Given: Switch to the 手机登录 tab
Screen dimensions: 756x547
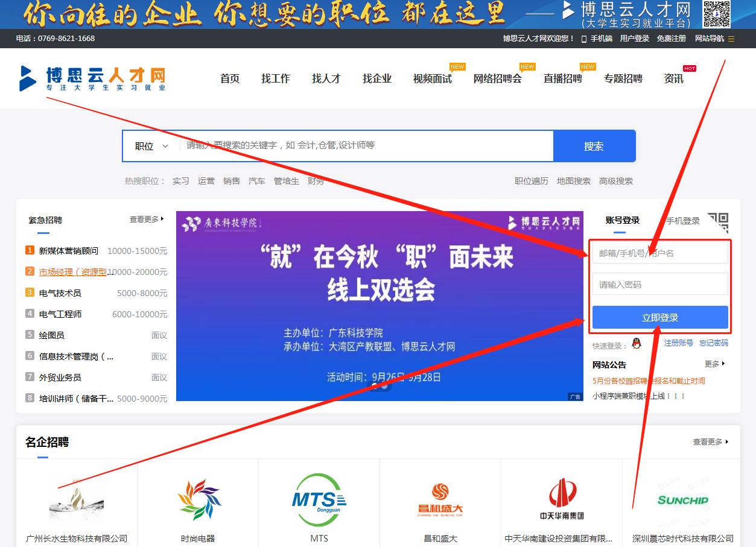Looking at the screenshot, I should click(x=682, y=221).
